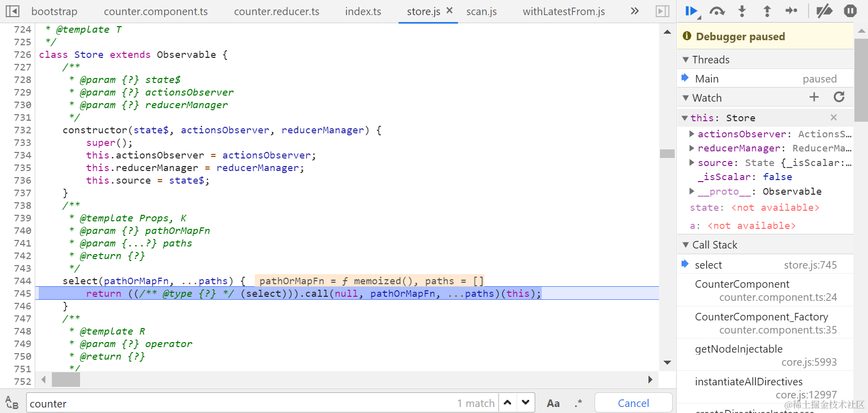Screen dimensions: 868x413
Task: Set a breakpoint on line 744
Action: click(x=22, y=281)
